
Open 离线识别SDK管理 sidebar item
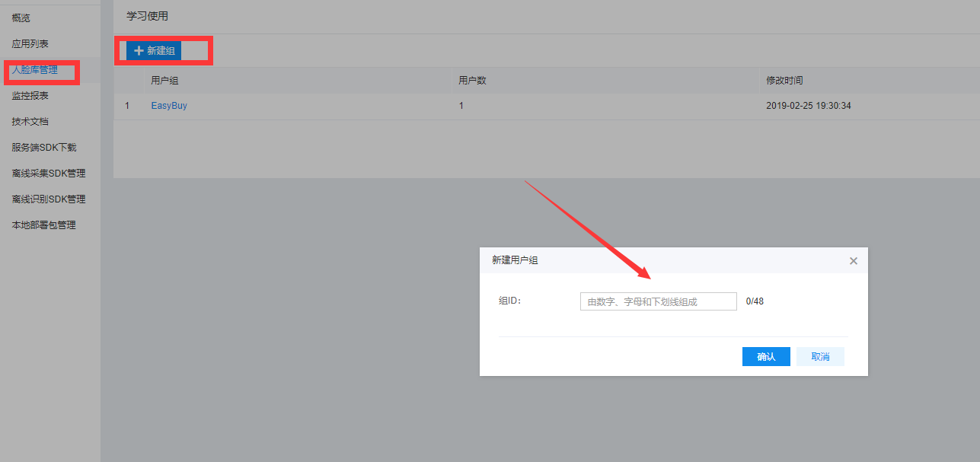pos(49,199)
